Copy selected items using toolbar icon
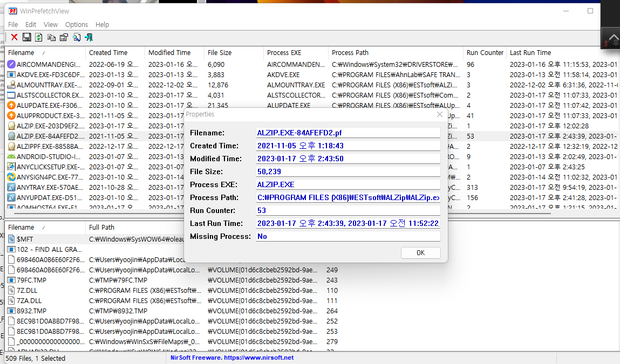620x364 pixels. [x=51, y=37]
